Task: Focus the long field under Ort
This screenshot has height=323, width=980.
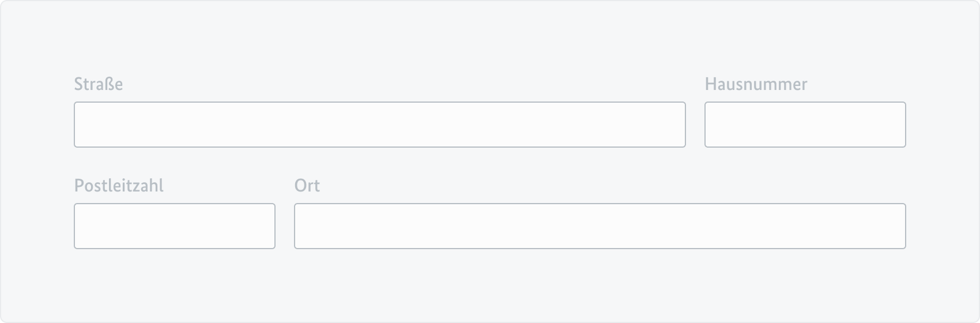Action: coord(600,226)
